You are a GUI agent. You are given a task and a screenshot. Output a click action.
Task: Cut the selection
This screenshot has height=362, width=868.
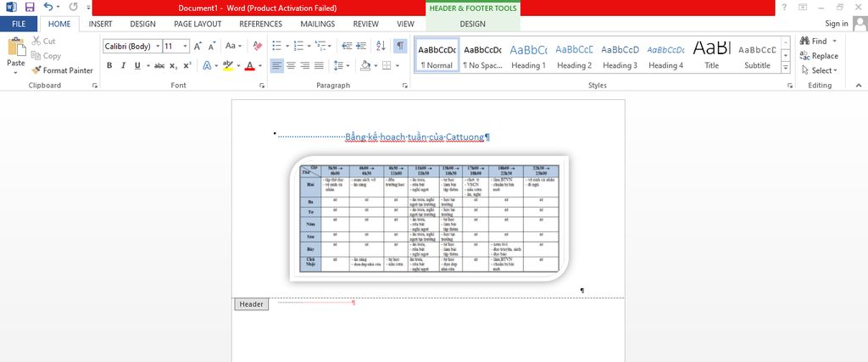[x=43, y=41]
